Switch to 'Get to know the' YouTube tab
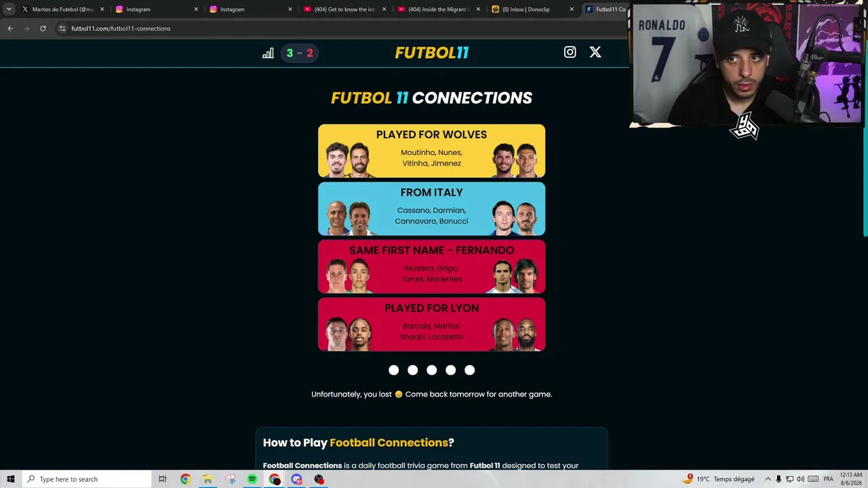This screenshot has height=488, width=868. click(344, 9)
